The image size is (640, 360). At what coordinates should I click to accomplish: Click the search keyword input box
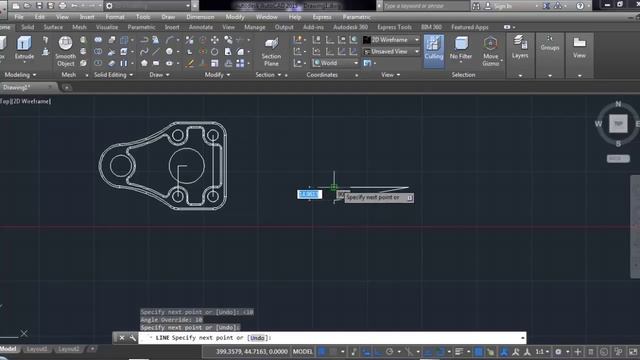pyautogui.click(x=426, y=6)
